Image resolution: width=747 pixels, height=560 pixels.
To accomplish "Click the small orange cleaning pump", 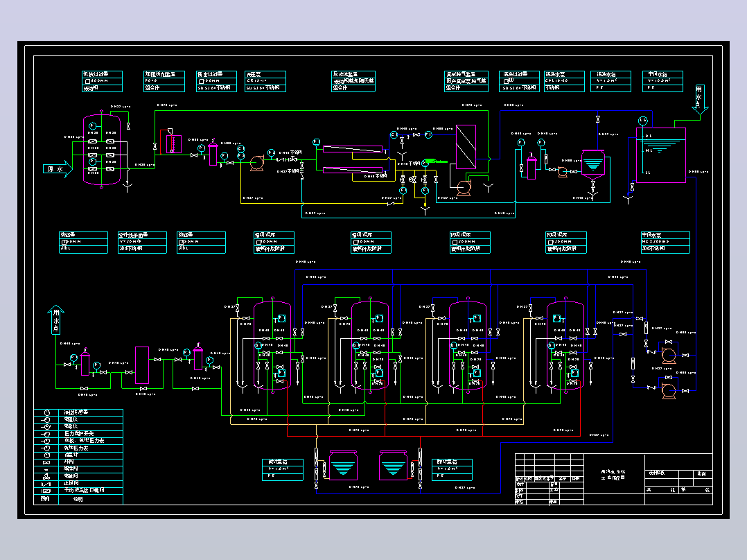I will 563,172.
